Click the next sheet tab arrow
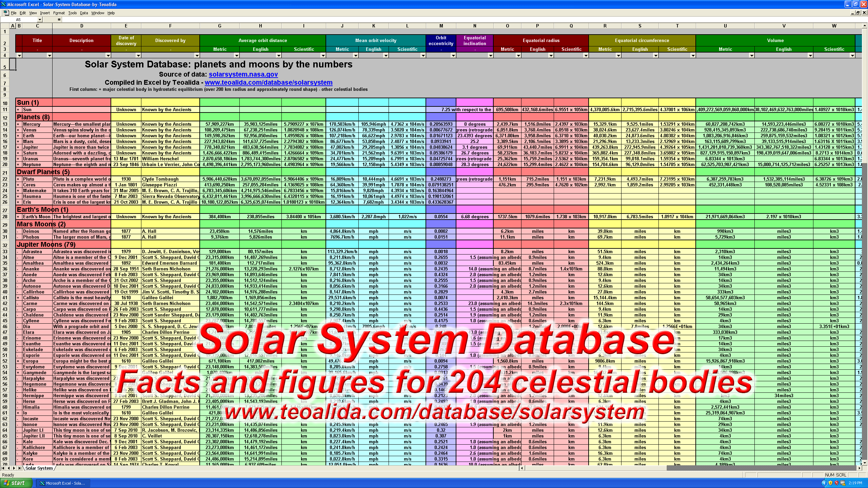 [14, 468]
